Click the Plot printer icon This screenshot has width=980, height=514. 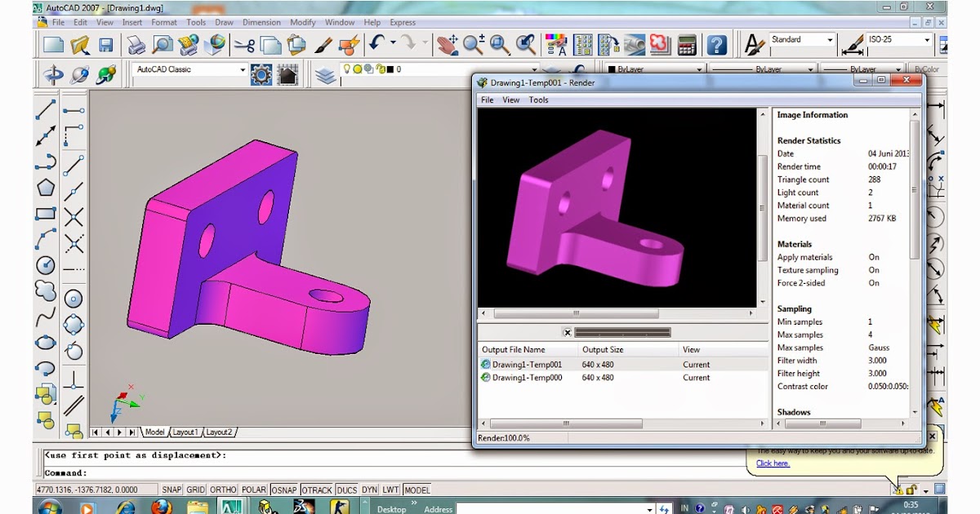click(x=136, y=45)
